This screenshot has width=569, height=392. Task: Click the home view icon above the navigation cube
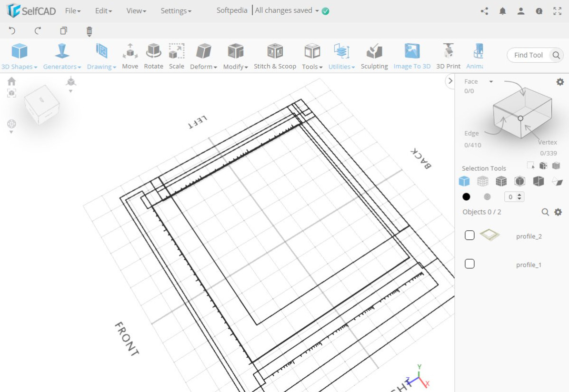pos(11,81)
